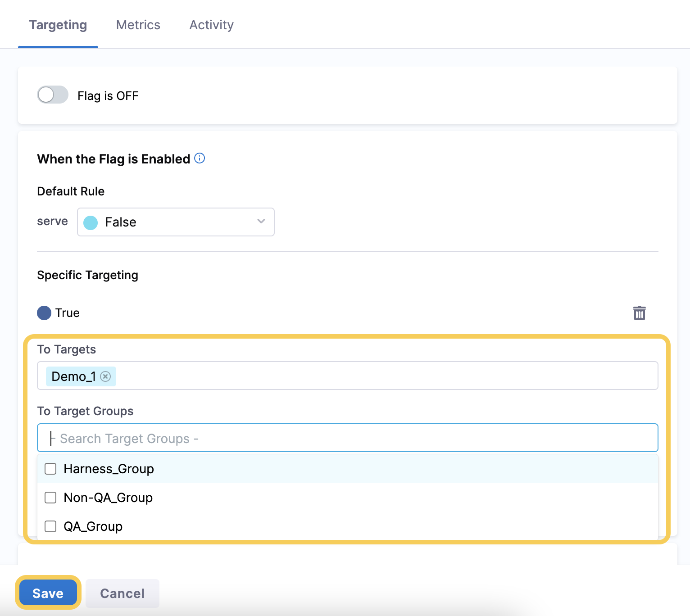Cancel the targeting edits

122,593
